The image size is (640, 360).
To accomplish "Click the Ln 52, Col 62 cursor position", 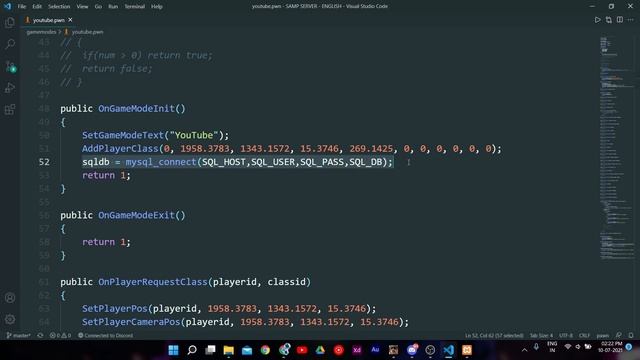I will coord(494,336).
